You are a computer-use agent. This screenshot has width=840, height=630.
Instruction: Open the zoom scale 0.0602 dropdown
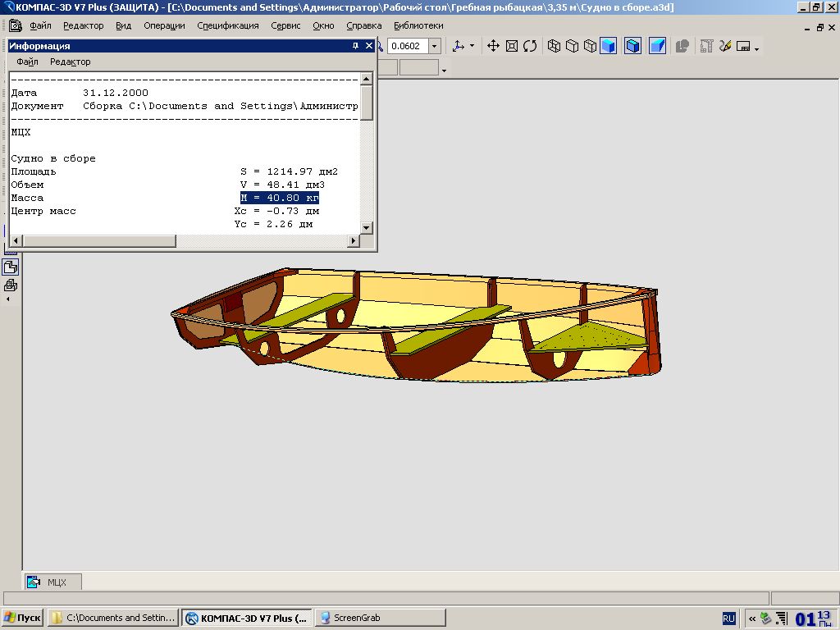click(435, 47)
